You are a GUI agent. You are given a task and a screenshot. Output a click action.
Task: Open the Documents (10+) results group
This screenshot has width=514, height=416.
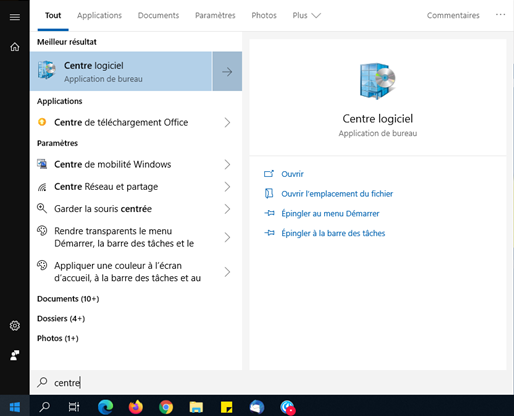tap(68, 299)
